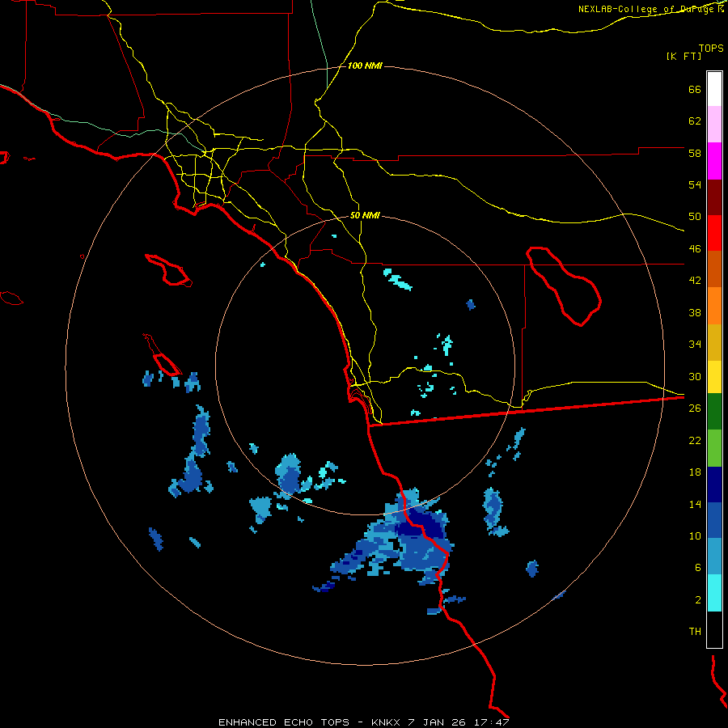Click the "30" legend value
Screen dimensions: 728x728
coord(695,376)
